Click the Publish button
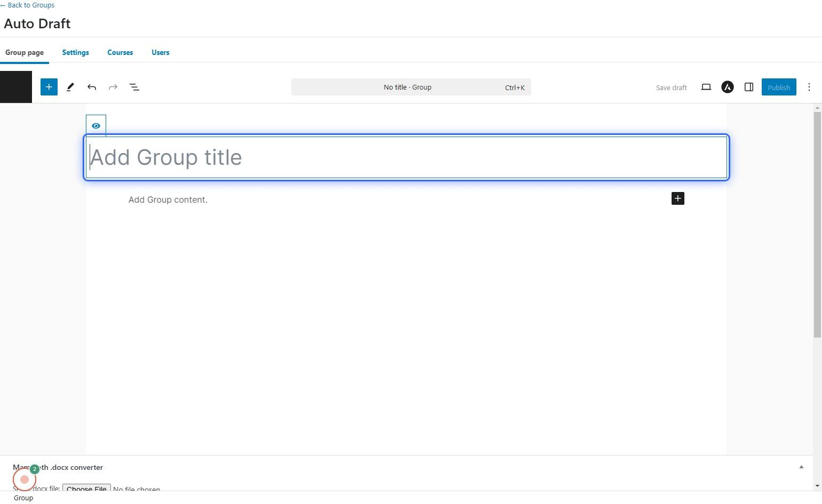The height and width of the screenshot is (504, 822). 778,87
